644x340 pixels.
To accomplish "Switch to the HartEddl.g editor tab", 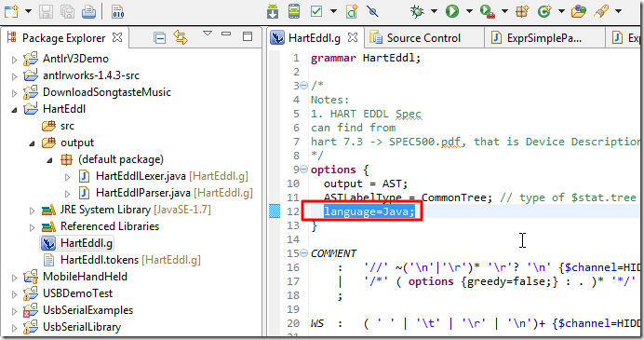I will coord(315,38).
